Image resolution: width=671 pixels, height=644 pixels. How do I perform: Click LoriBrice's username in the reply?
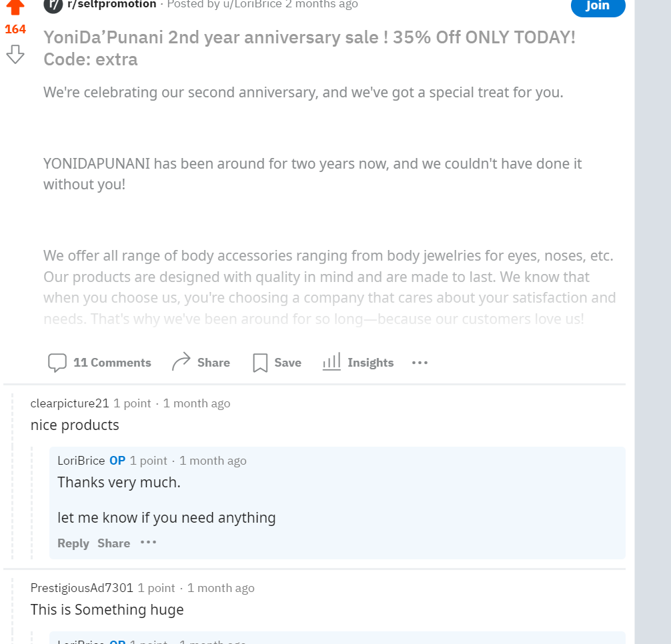(81, 461)
